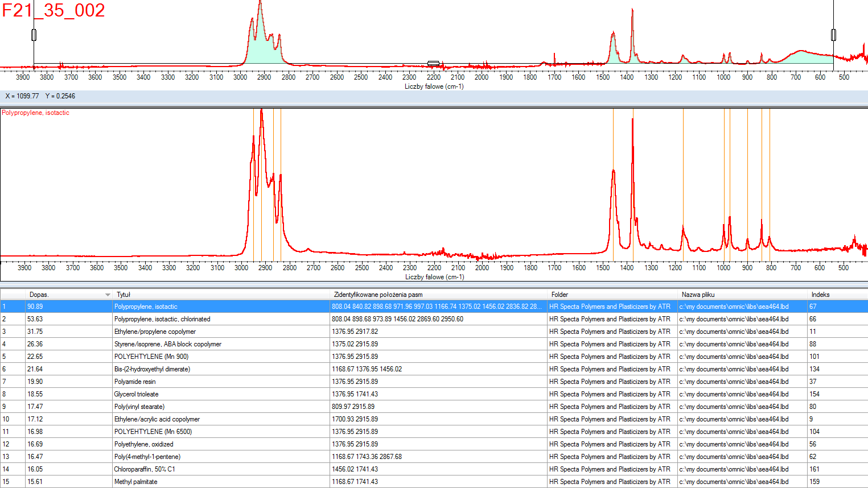Select the Glycerol trioleate row
Screen dimensions: 868x488
click(x=136, y=394)
